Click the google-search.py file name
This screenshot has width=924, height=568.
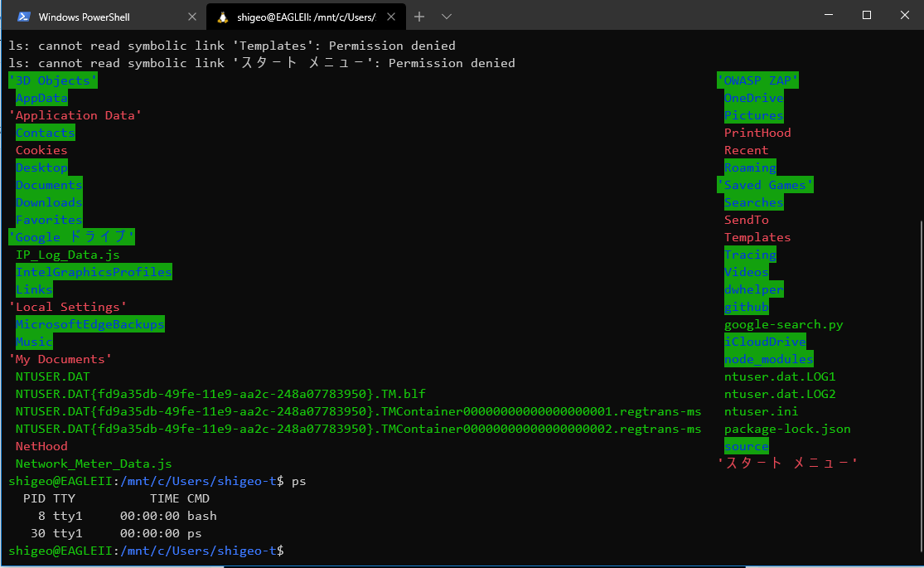tap(784, 324)
